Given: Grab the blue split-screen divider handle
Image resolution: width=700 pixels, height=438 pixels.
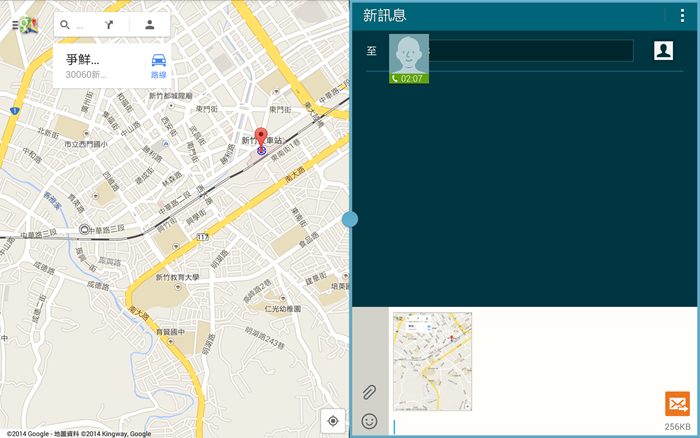Looking at the screenshot, I should click(x=350, y=219).
